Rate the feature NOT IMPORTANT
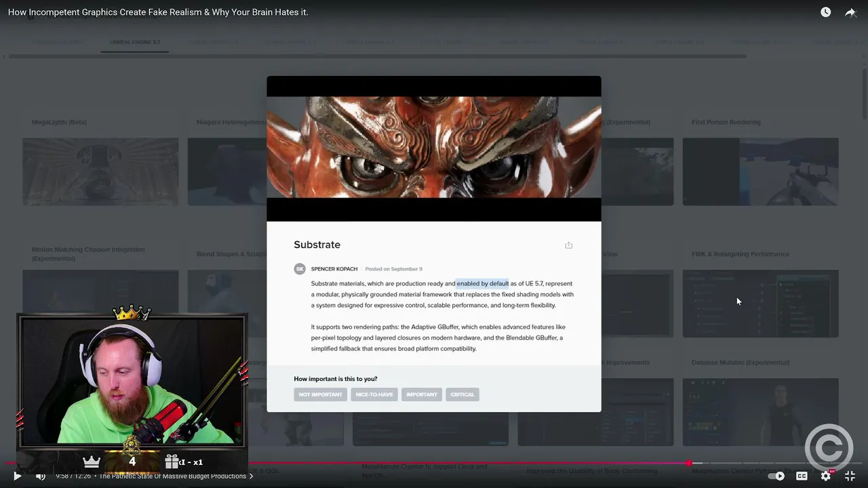The width and height of the screenshot is (868, 488). pyautogui.click(x=320, y=394)
